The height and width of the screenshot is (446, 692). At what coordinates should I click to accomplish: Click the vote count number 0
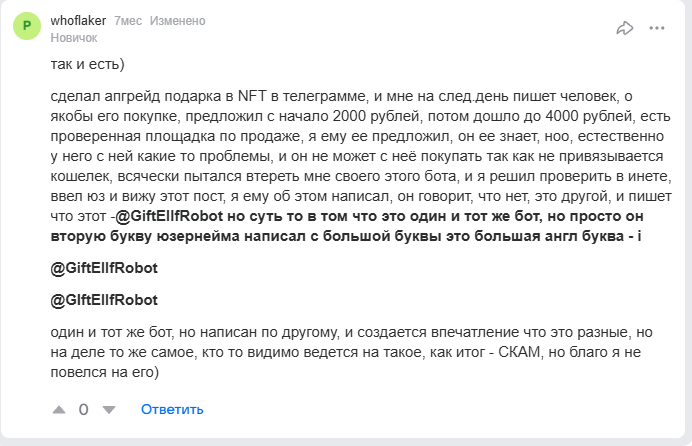click(84, 409)
